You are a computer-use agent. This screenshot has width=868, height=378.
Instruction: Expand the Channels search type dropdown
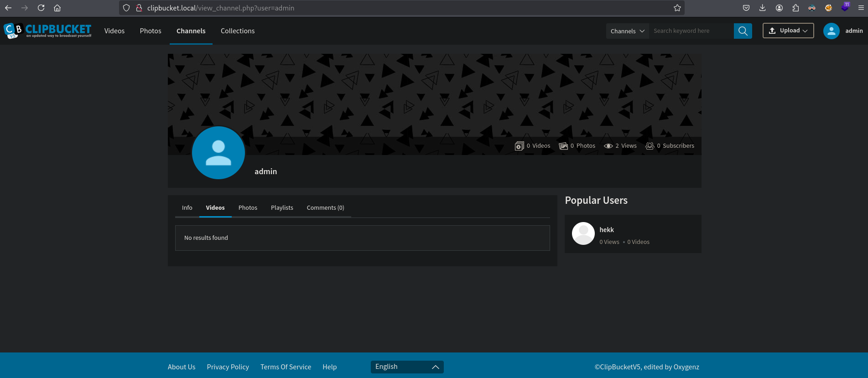[627, 31]
